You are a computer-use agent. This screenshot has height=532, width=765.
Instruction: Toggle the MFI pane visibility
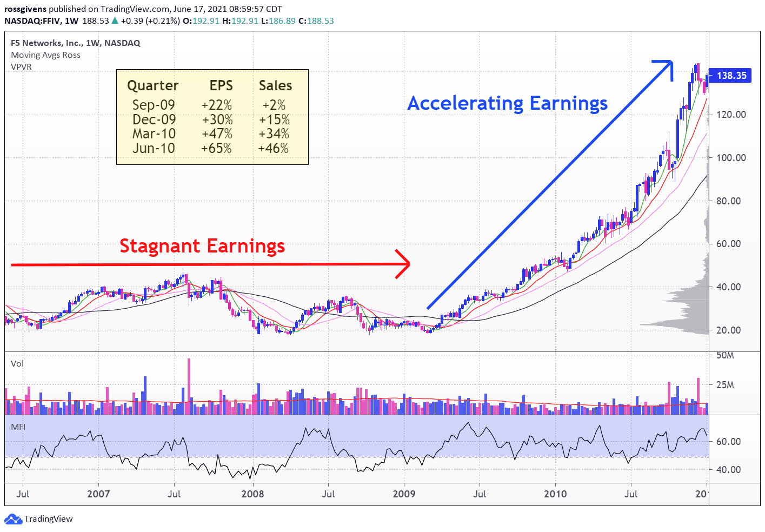pyautogui.click(x=17, y=427)
